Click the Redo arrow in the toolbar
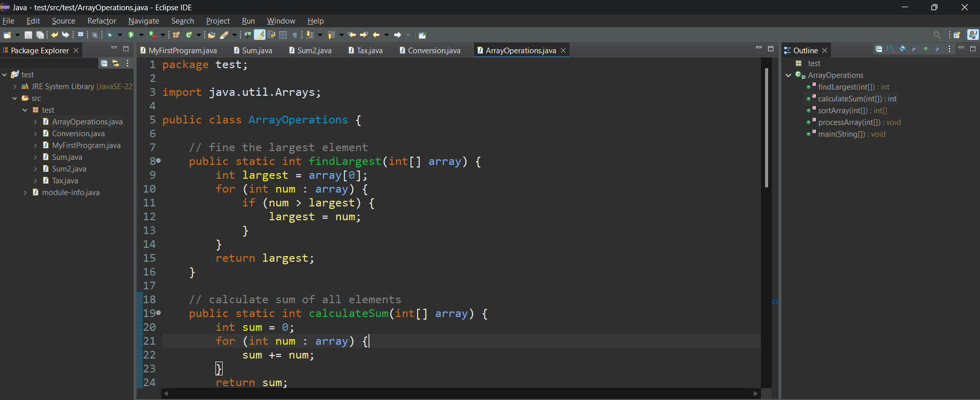This screenshot has width=980, height=400. pos(66,35)
